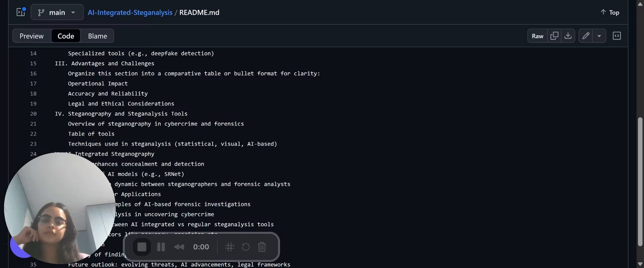
Task: Pause the screen recording
Action: point(161,247)
